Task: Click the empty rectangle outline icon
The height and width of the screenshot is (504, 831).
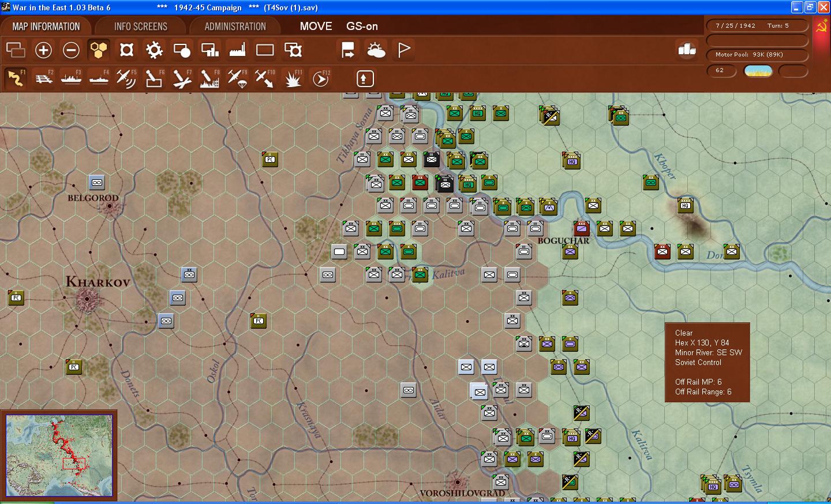Action: tap(265, 50)
